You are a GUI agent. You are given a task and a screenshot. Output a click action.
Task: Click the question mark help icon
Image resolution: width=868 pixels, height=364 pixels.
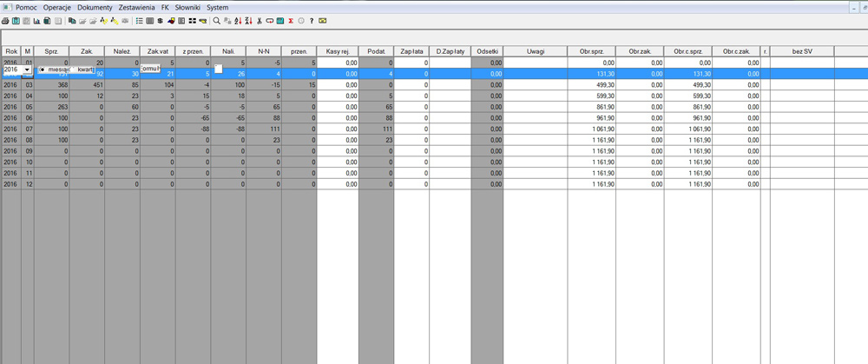(x=312, y=20)
